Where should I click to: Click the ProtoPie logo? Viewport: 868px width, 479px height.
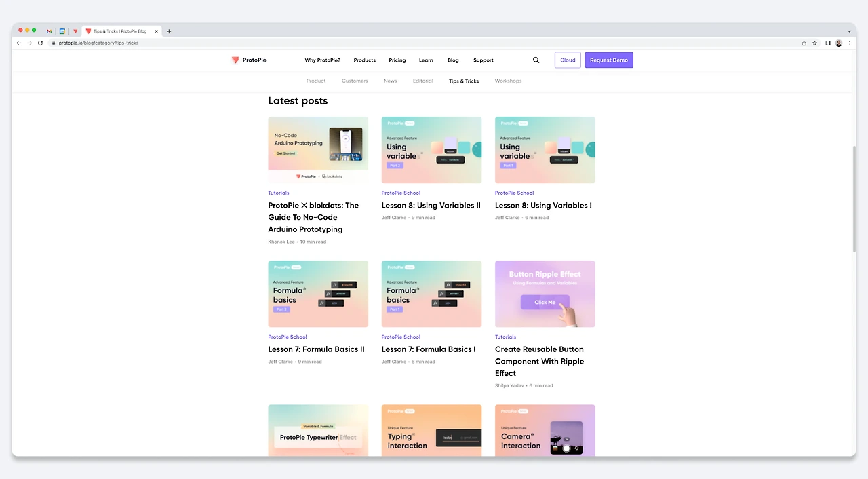coord(249,60)
